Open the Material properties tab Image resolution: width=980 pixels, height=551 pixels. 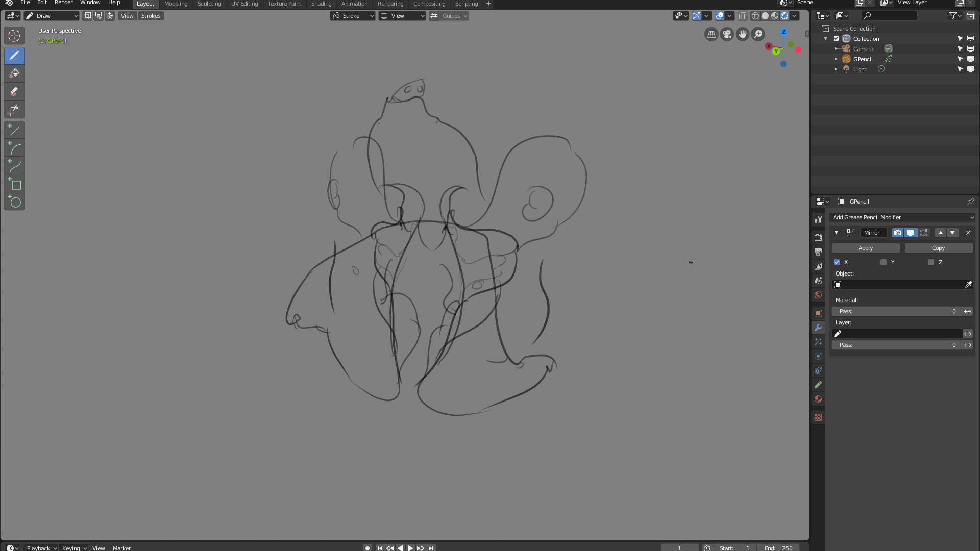pos(818,399)
